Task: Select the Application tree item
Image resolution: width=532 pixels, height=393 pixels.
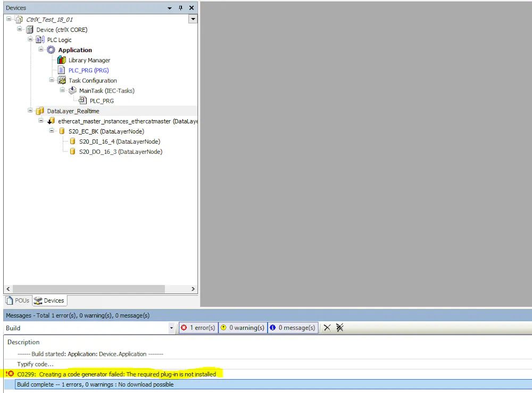Action: [x=75, y=50]
